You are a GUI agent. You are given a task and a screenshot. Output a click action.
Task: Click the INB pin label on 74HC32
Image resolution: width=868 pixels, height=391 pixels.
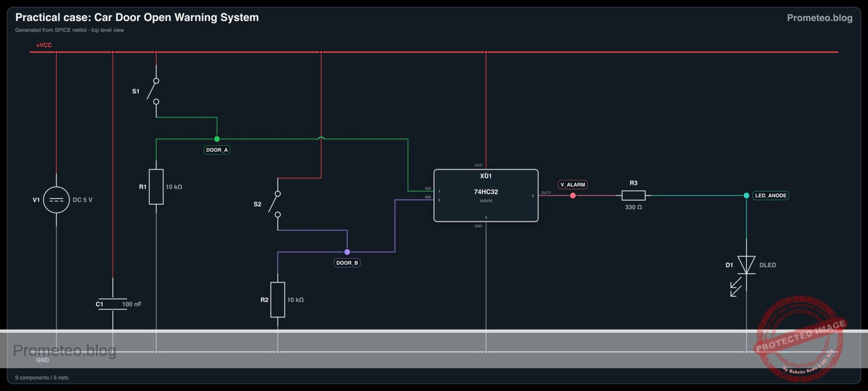tap(428, 197)
